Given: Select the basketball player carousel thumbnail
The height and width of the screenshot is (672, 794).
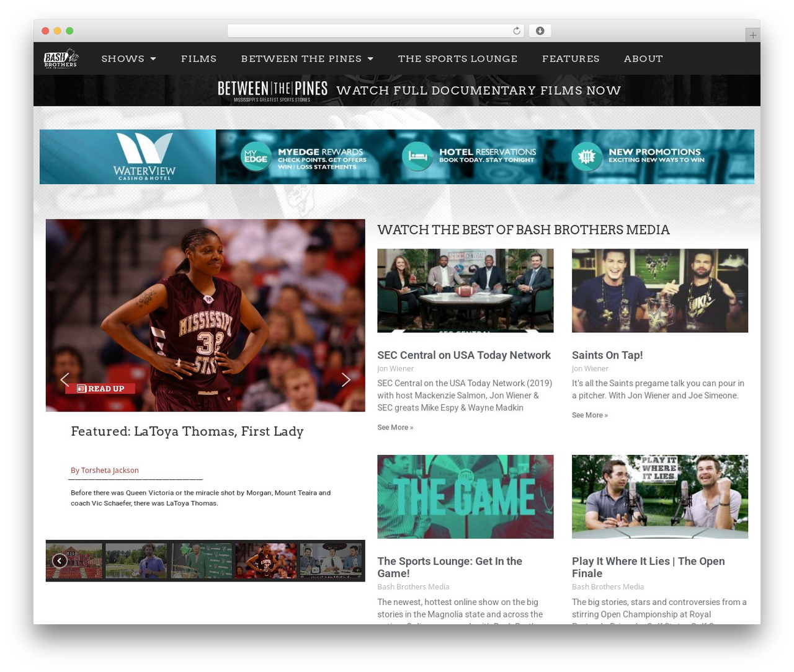Looking at the screenshot, I should [265, 560].
